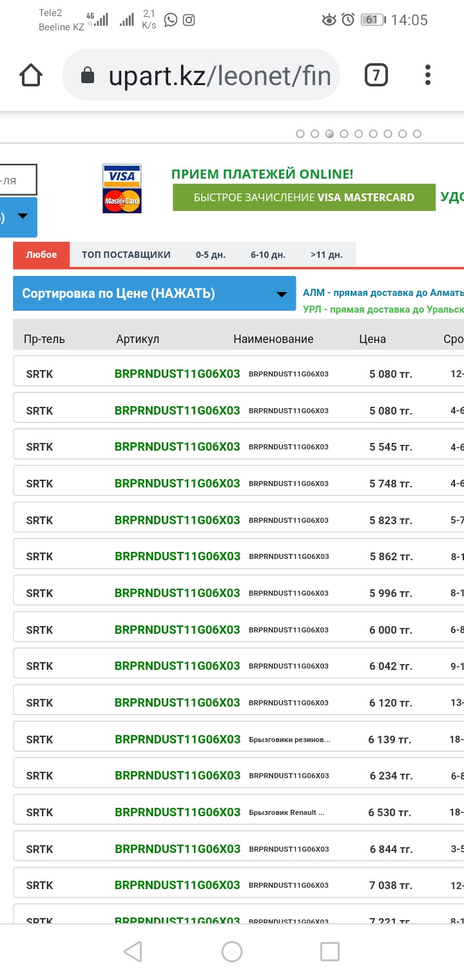The height and width of the screenshot is (980, 464).
Task: Click the БЫСТРОЕ ЗАЧИСЛЕНИЕ VISA MASTERCARD button
Action: [x=304, y=197]
